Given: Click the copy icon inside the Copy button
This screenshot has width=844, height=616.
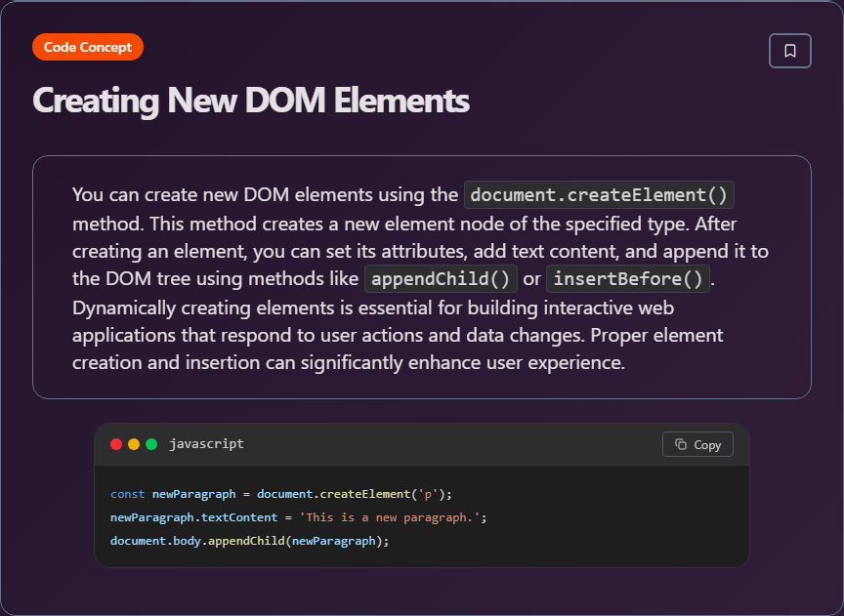Looking at the screenshot, I should [x=682, y=444].
